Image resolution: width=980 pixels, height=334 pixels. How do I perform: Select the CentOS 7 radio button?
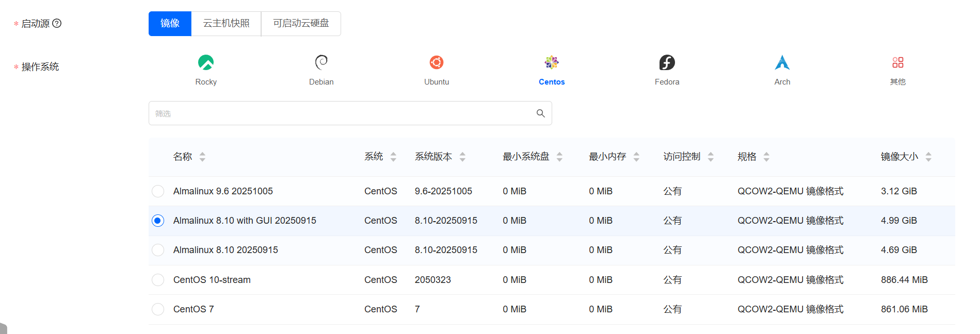point(158,309)
